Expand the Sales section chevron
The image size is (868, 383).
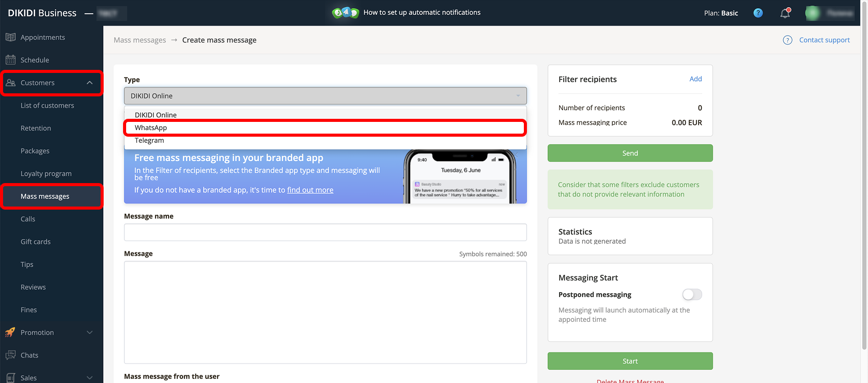[90, 377]
